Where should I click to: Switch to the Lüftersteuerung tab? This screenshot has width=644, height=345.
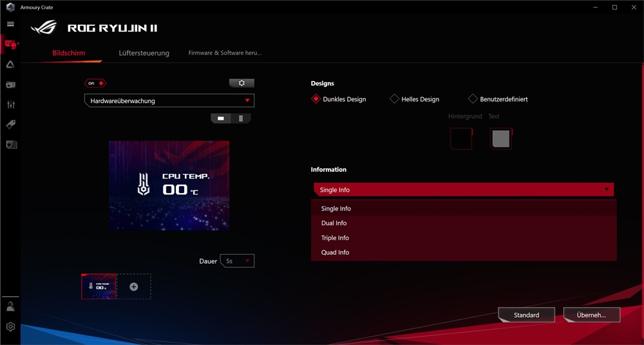pyautogui.click(x=144, y=53)
